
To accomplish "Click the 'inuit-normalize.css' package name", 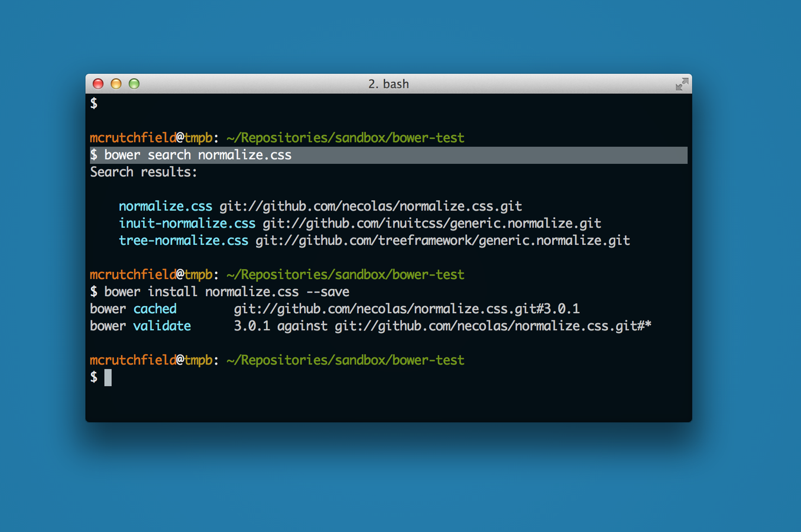I will [x=187, y=223].
